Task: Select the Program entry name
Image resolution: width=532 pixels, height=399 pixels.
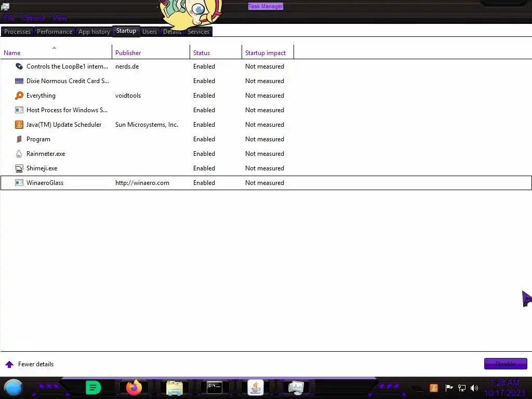Action: tap(38, 139)
